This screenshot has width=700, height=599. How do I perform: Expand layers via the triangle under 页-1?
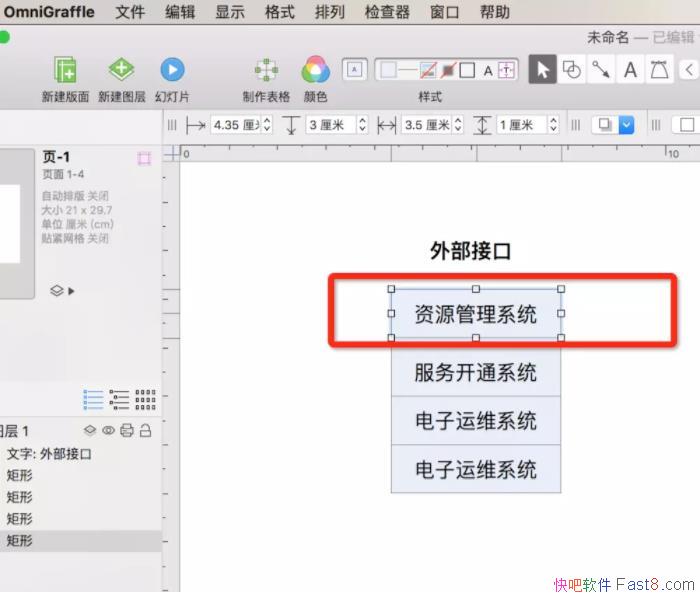[71, 291]
